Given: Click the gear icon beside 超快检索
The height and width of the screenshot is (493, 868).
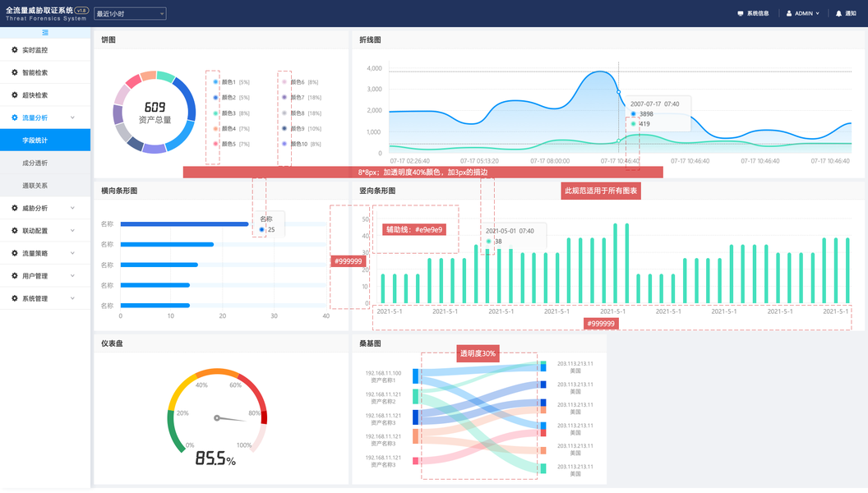Looking at the screenshot, I should 15,95.
